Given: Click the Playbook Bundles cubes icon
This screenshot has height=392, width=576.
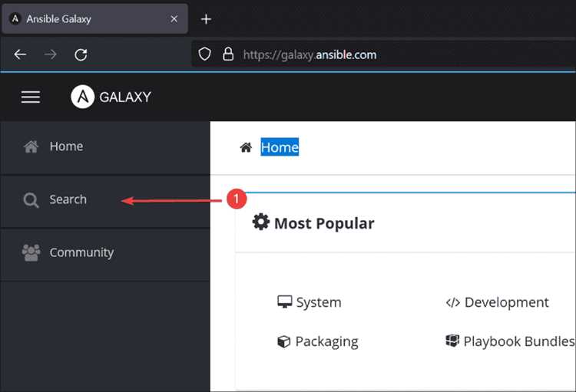Looking at the screenshot, I should tap(452, 341).
